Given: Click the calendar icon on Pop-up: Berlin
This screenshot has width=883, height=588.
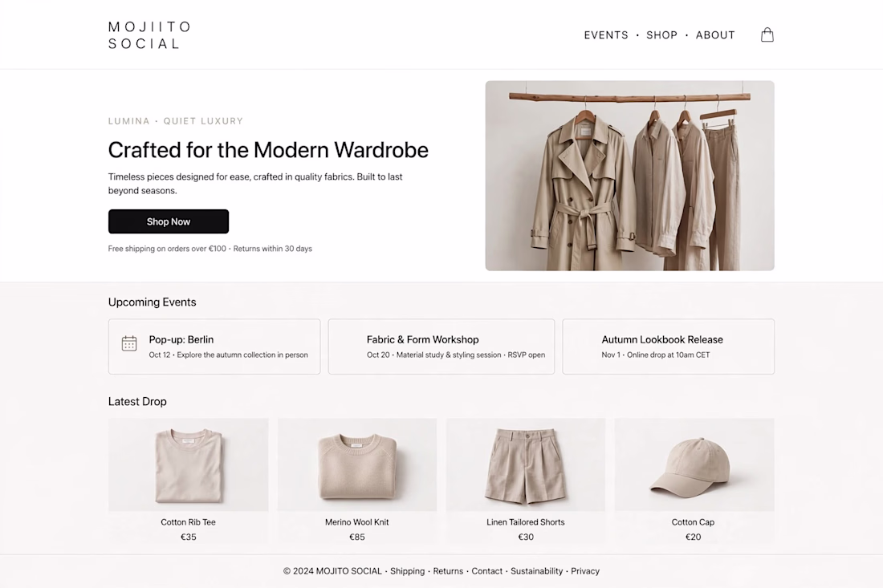Looking at the screenshot, I should tap(129, 343).
